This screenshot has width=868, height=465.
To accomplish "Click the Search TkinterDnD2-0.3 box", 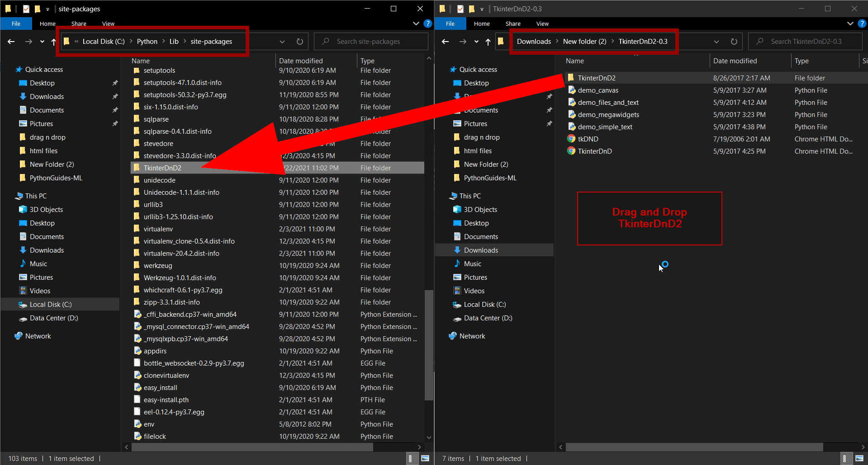I will coord(806,42).
